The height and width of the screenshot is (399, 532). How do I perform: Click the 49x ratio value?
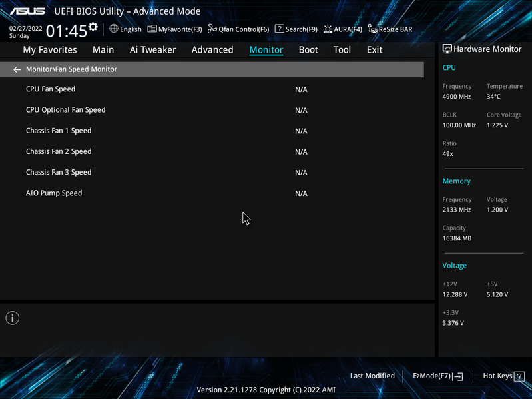click(447, 154)
